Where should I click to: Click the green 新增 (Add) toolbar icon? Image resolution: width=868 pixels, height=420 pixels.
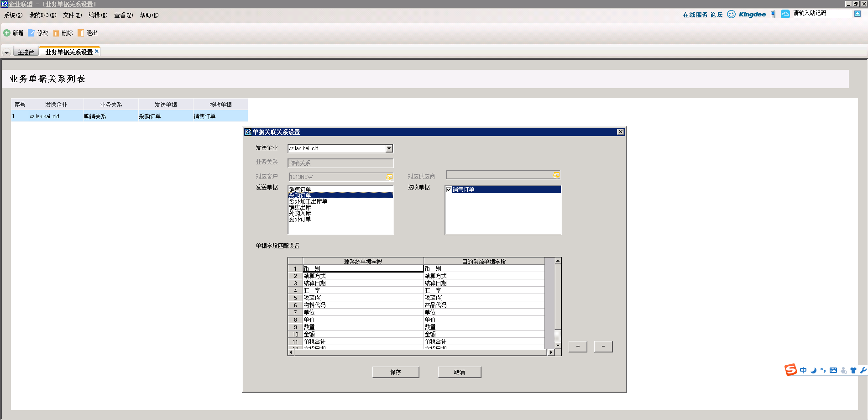point(7,33)
